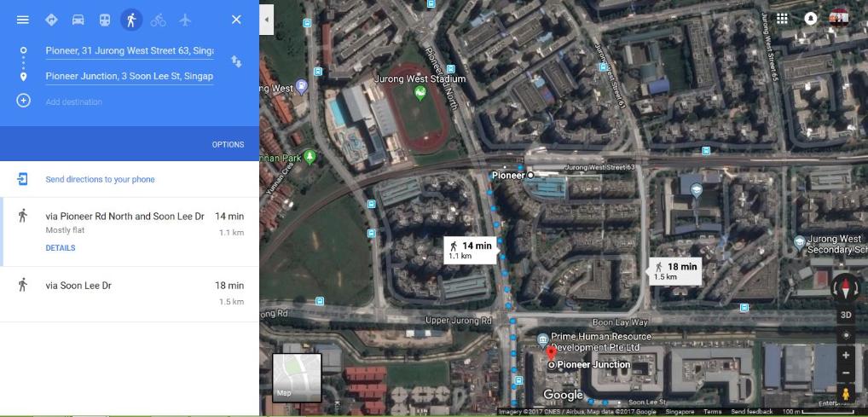
Task: Select walking mode tab
Action: (131, 20)
